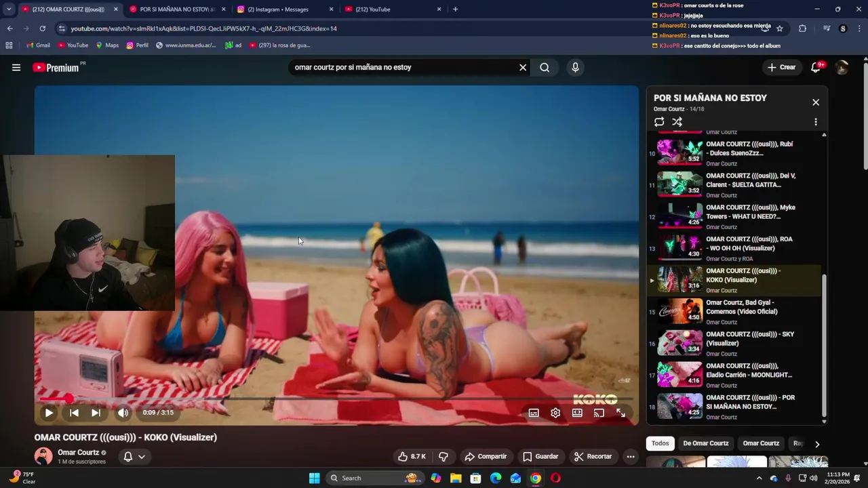
Task: Play POR SI MAÑANA NO ESTOY item 18
Action: tap(735, 407)
